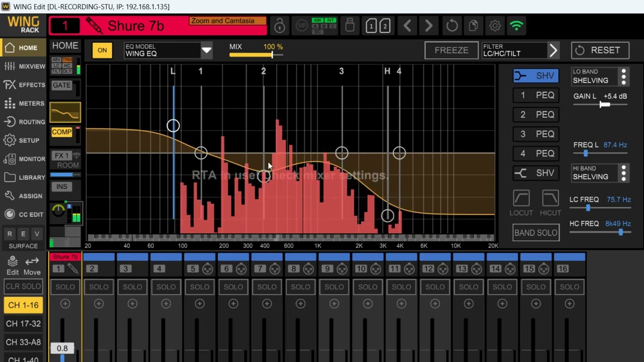Select the low shelf SHV band

click(x=536, y=76)
